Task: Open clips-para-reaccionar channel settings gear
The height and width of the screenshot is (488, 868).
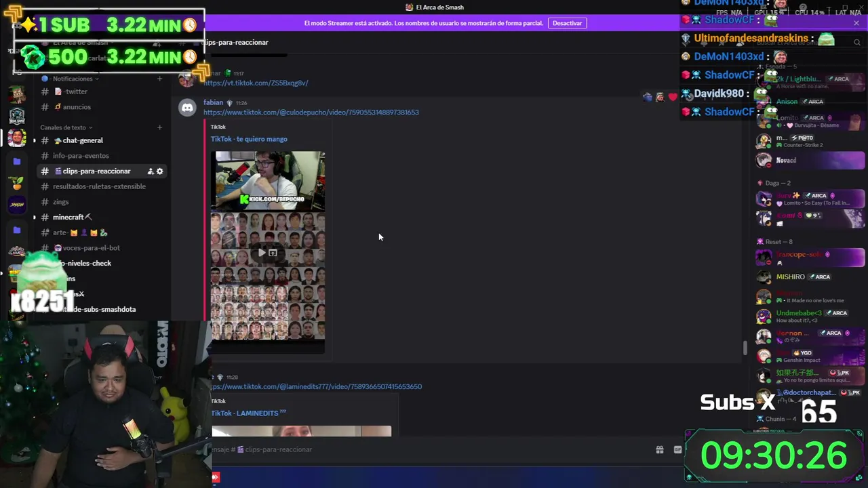Action: pyautogui.click(x=160, y=171)
